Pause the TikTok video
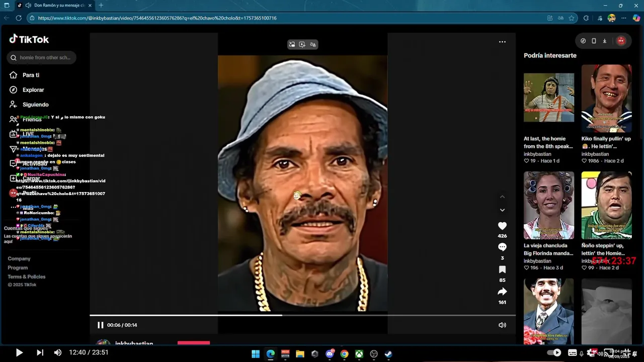The image size is (644, 362). (100, 325)
